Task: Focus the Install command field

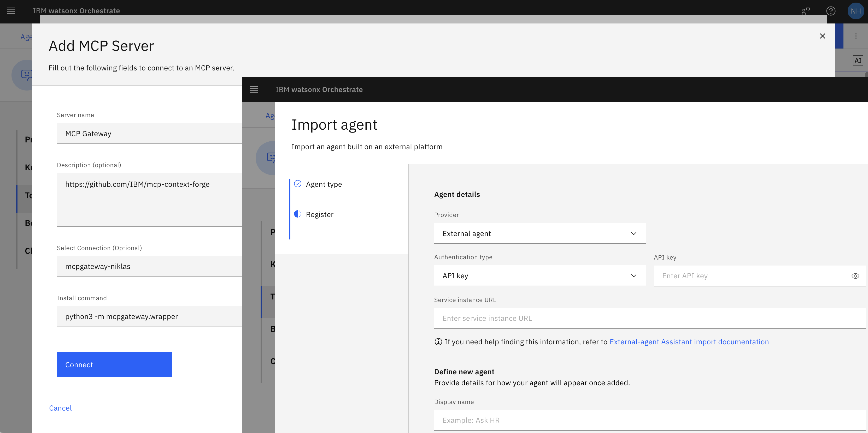Action: pyautogui.click(x=150, y=316)
